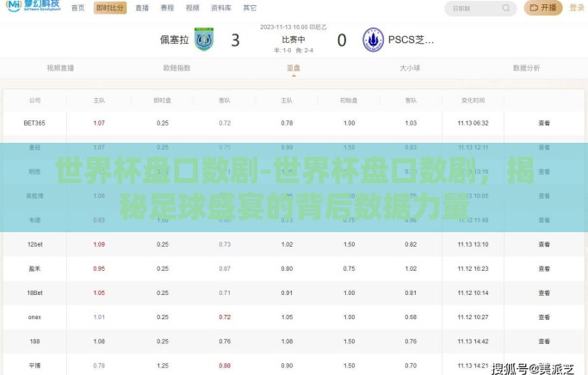Select the 亚盘 tab

point(294,68)
